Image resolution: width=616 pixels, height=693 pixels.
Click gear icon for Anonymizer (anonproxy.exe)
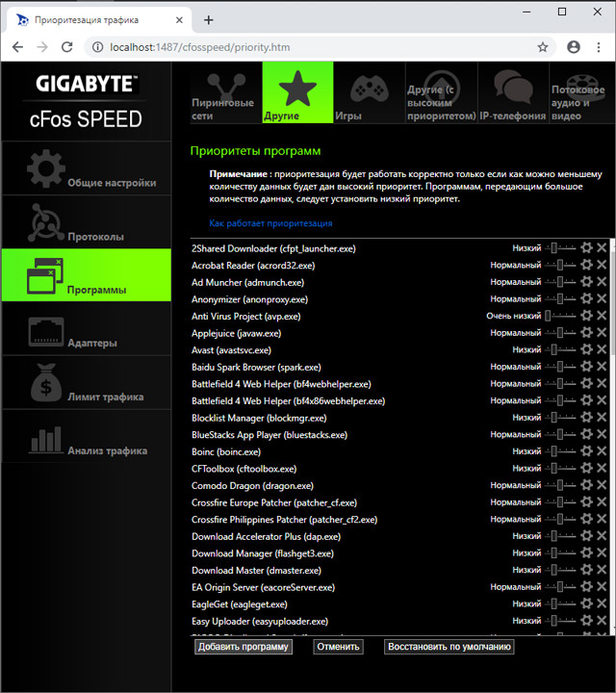point(586,298)
